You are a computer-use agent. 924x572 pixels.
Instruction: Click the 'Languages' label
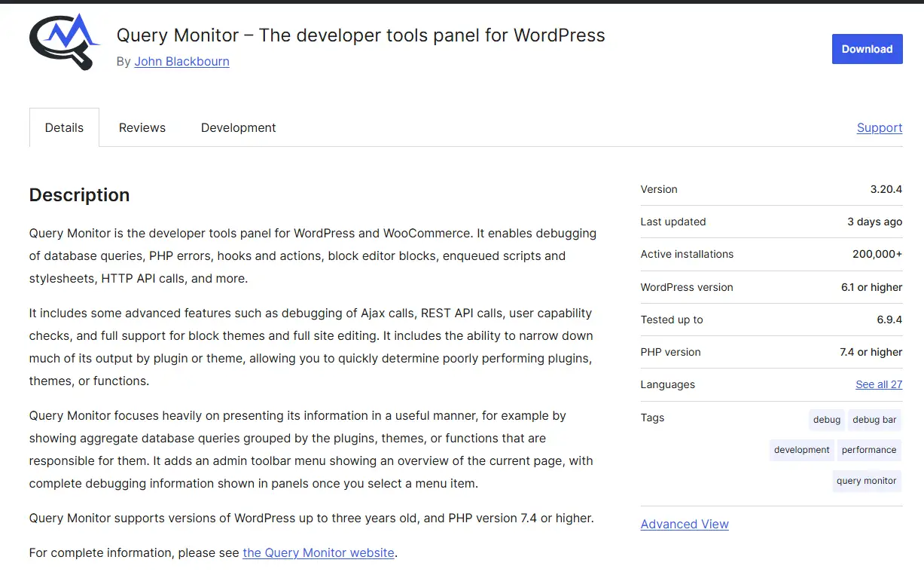pos(668,384)
